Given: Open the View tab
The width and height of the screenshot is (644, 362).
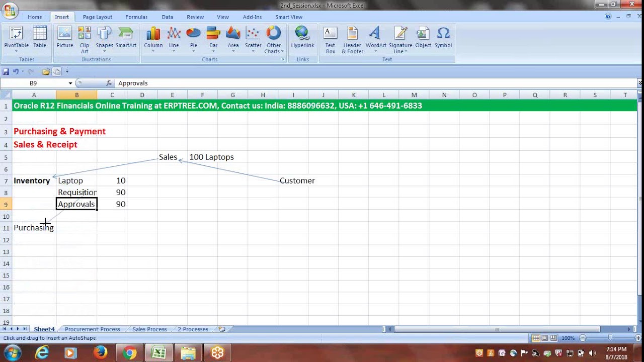Looking at the screenshot, I should (223, 17).
